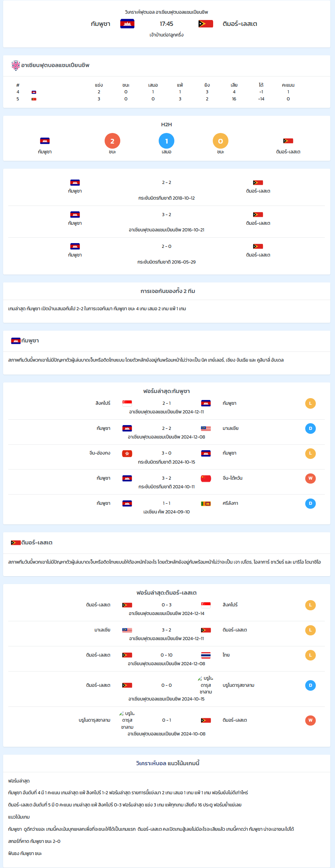Click the Singapore flag in Cambodia's latest form
This screenshot has width=335, height=868.
[127, 403]
